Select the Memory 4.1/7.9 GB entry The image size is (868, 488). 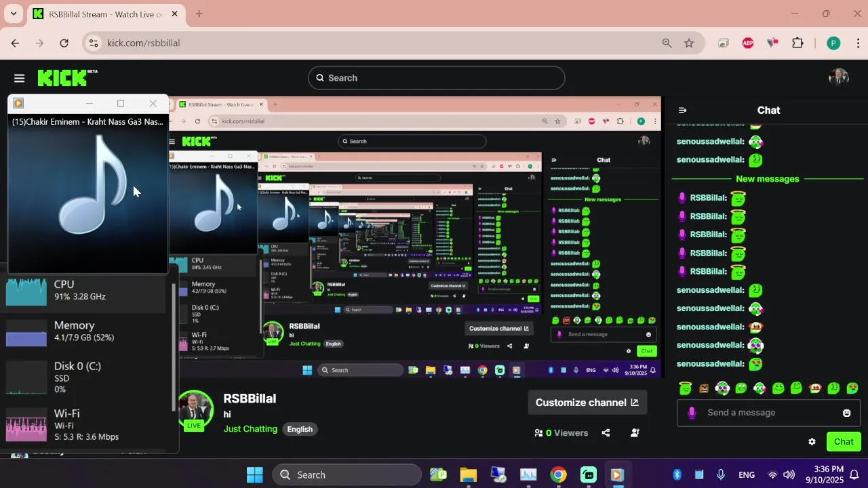[x=85, y=333]
